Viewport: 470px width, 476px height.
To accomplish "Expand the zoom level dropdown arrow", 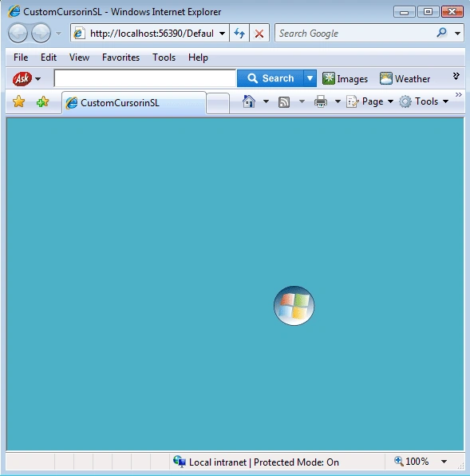I will pos(444,462).
